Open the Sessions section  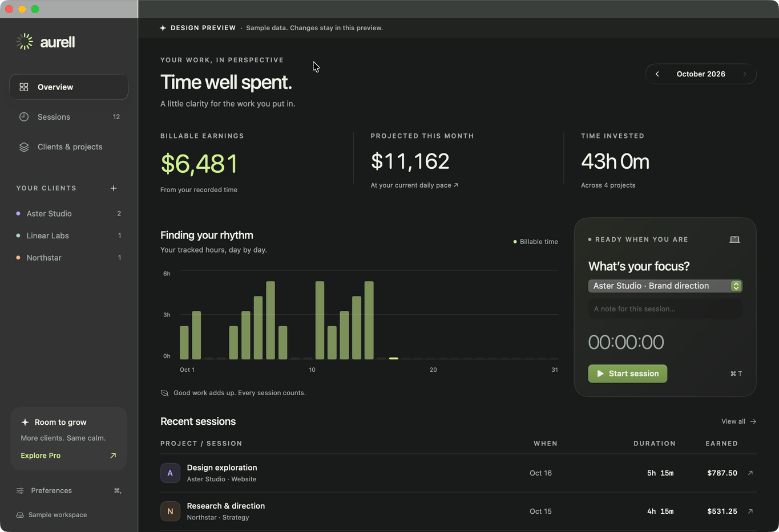pyautogui.click(x=68, y=117)
